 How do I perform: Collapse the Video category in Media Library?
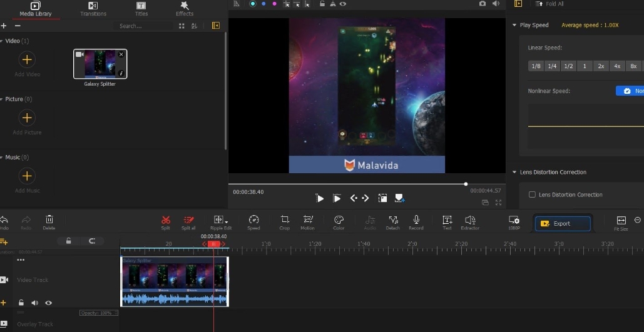(x=2, y=41)
